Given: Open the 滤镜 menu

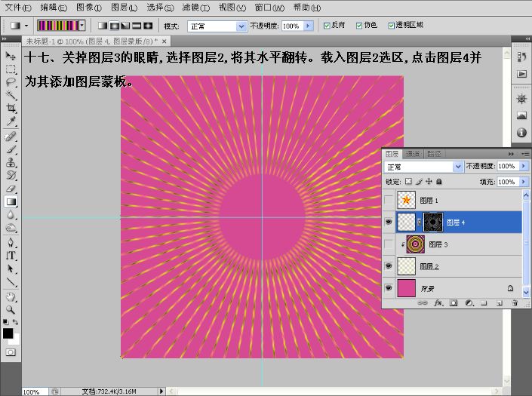Looking at the screenshot, I should [x=195, y=8].
